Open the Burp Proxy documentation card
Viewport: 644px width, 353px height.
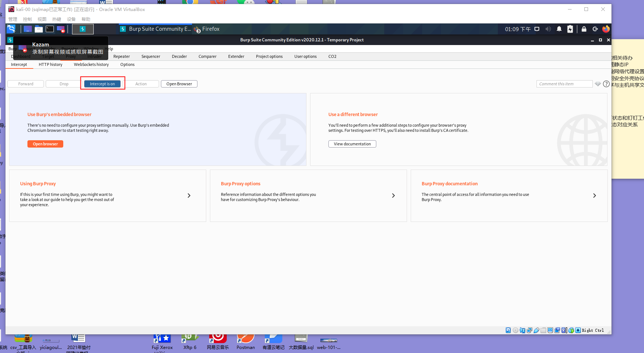(x=509, y=196)
